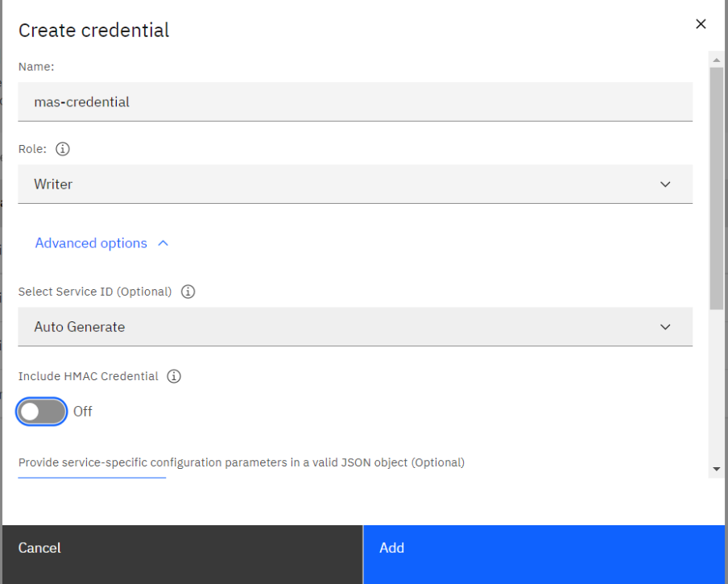Click the chevron in the Auto Generate field

665,327
